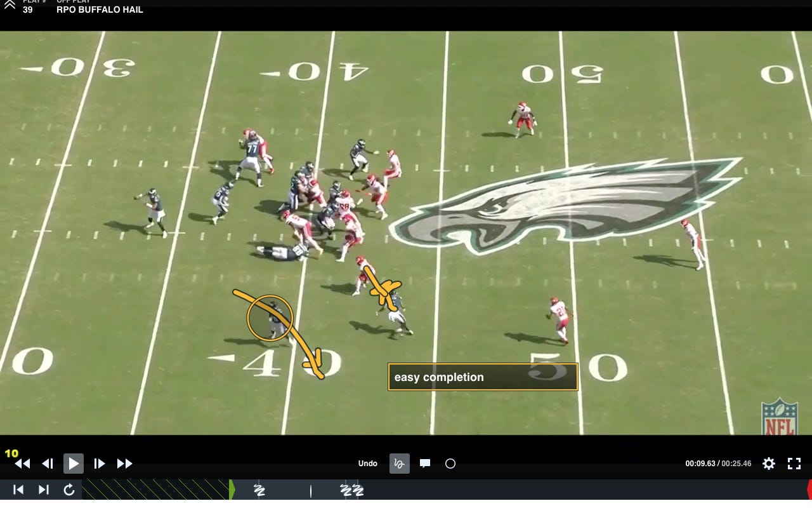Collapse the play info panel with double chevron
This screenshot has height=508, width=812.
[x=10, y=6]
